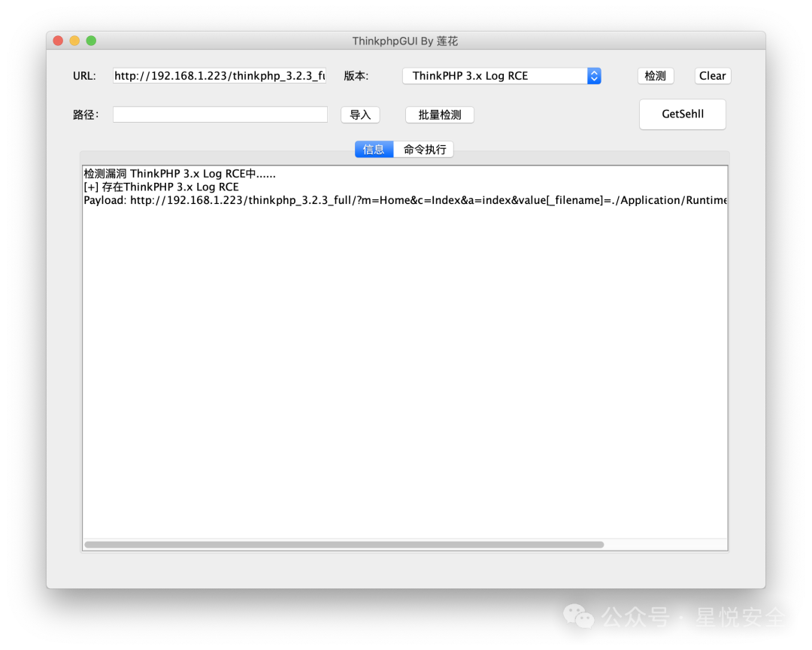
Task: Minimize window using the yellow button
Action: click(x=74, y=41)
